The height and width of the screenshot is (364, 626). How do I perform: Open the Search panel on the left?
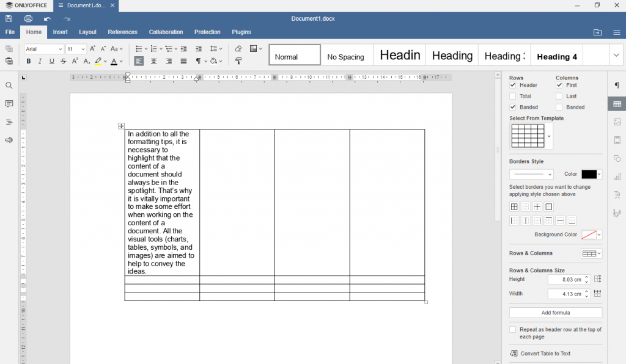tap(9, 86)
